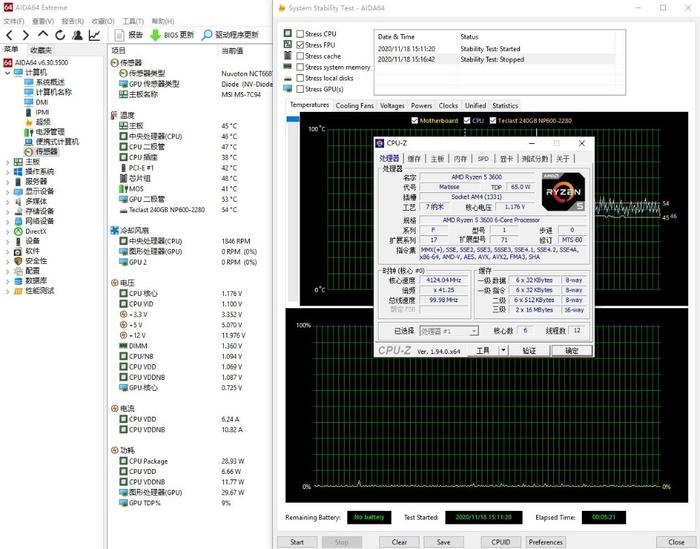The height and width of the screenshot is (549, 700).
Task: Expand the 显示设备 tree node
Action: (7, 192)
